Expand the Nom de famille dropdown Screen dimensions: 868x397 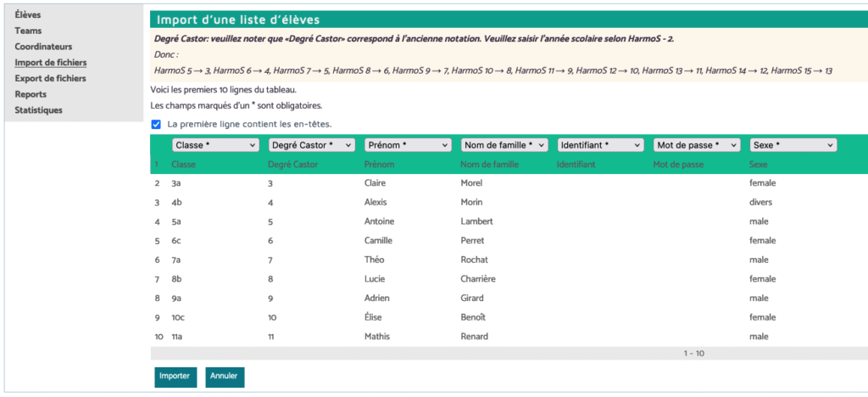pyautogui.click(x=504, y=145)
